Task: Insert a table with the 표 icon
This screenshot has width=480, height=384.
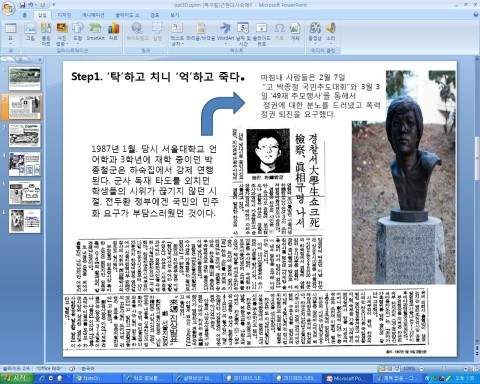Action: (10, 33)
